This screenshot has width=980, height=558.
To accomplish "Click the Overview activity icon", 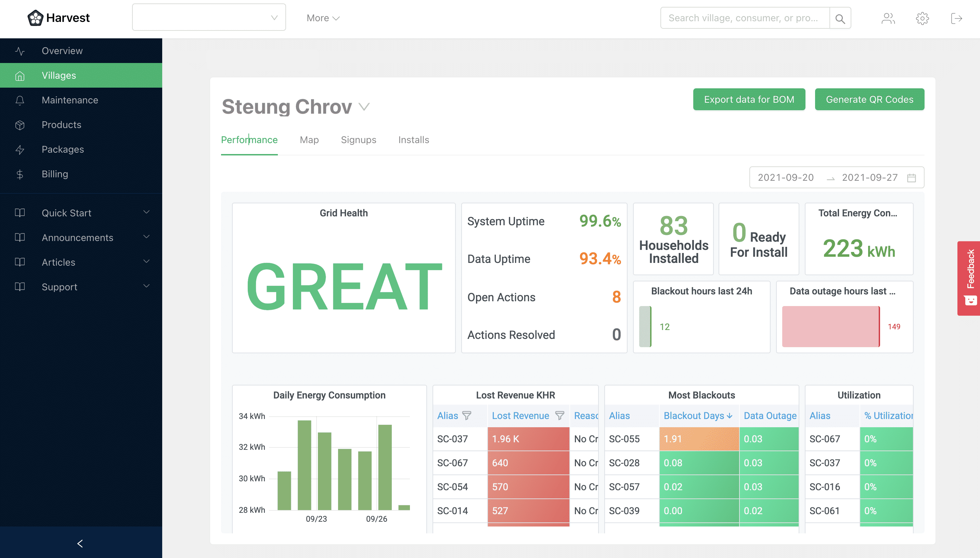I will coord(20,51).
